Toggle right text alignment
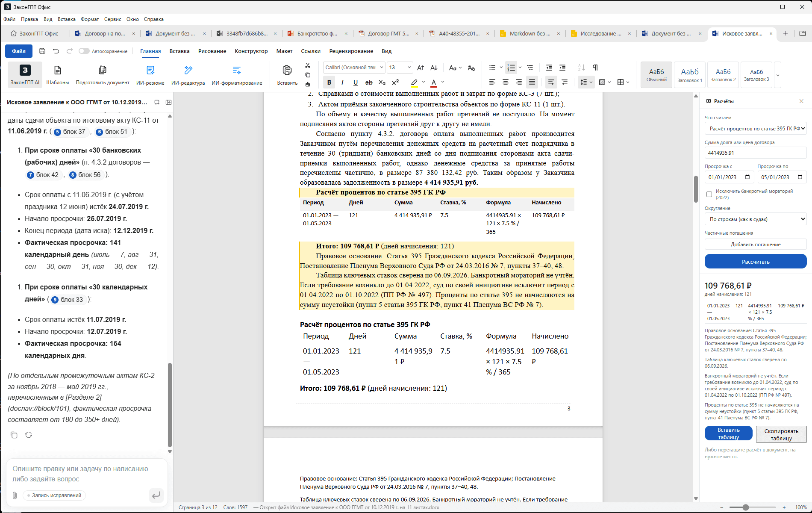The image size is (812, 513). click(x=519, y=82)
